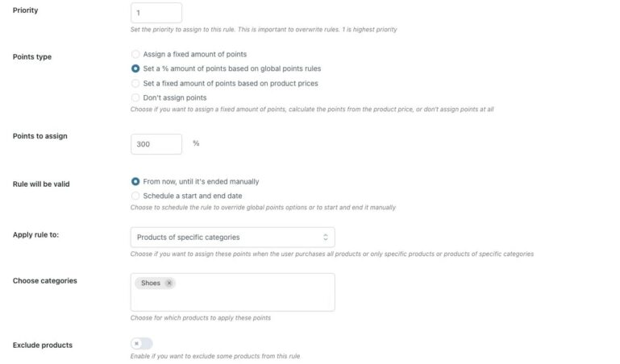
Task: Click the 'Exclude products' label
Action: click(43, 345)
